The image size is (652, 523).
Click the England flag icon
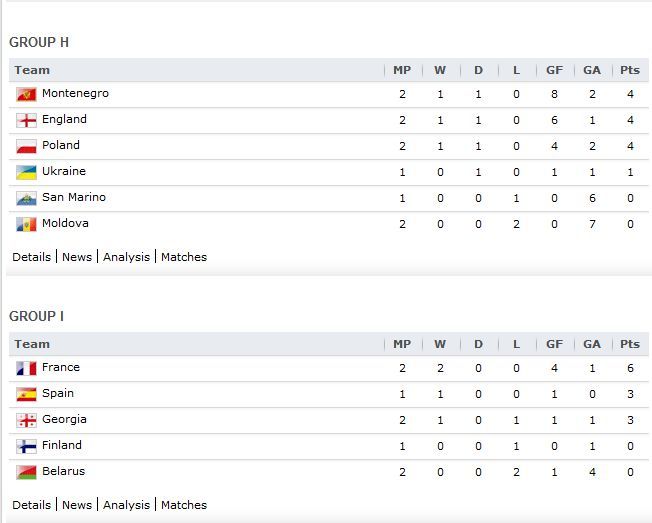tap(26, 121)
